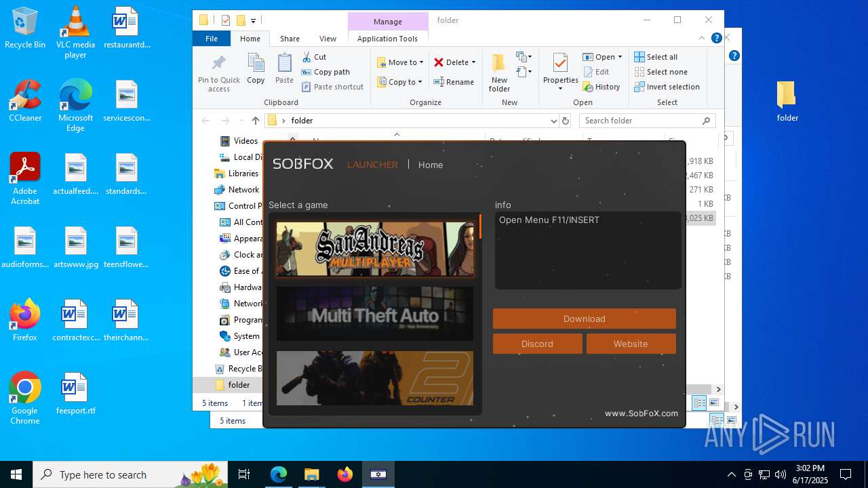Select the artswww.jpg desktop file

pyautogui.click(x=76, y=247)
